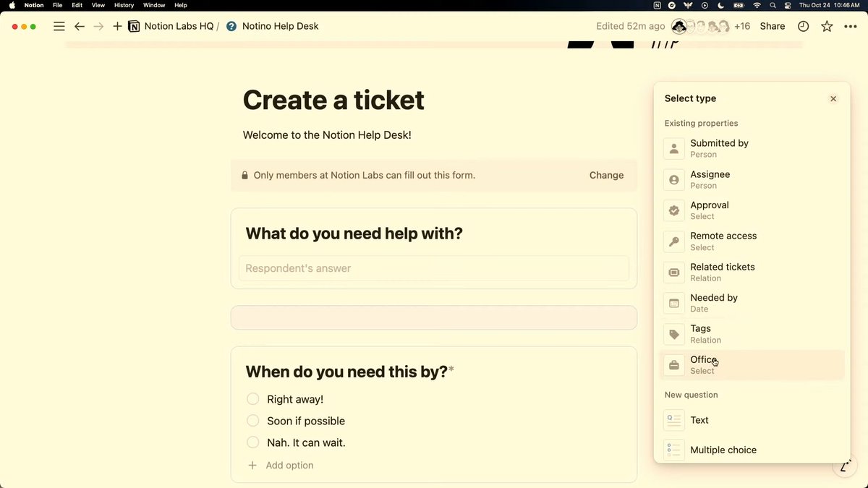The height and width of the screenshot is (488, 868).
Task: Open Notion Labs HQ breadcrumb
Action: click(179, 26)
